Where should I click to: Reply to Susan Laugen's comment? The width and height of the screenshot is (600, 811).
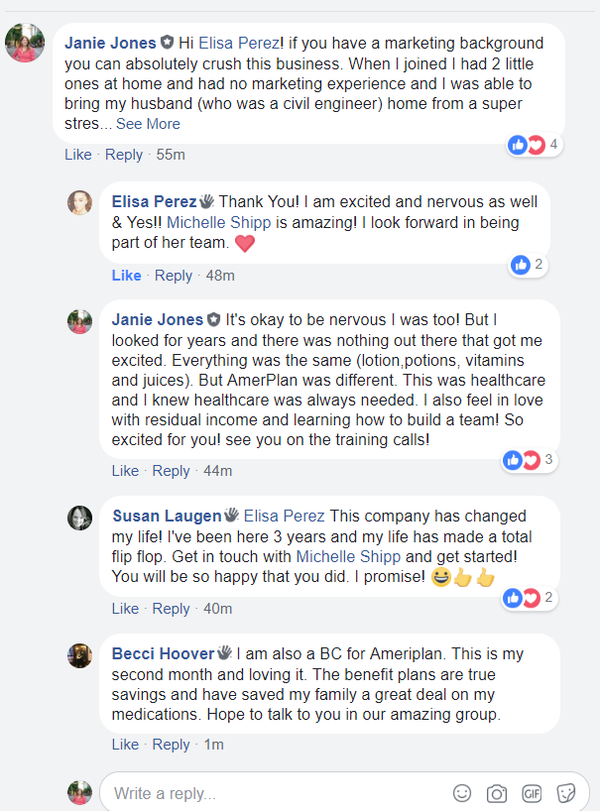(x=171, y=608)
